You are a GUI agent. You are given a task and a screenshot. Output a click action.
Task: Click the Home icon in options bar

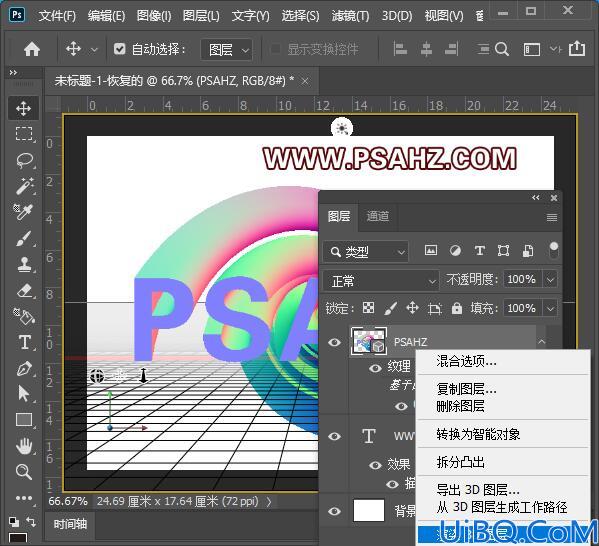(x=32, y=49)
